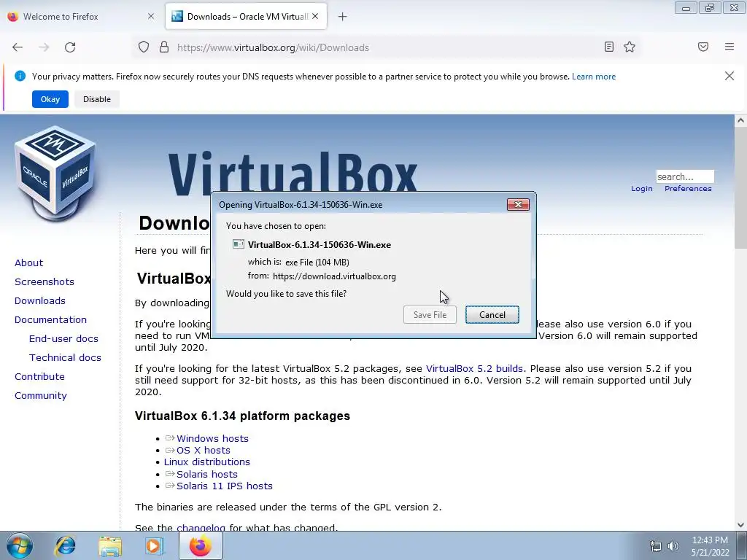Open Screenshots in the sidebar
Screen dimensions: 747x560
tap(44, 282)
